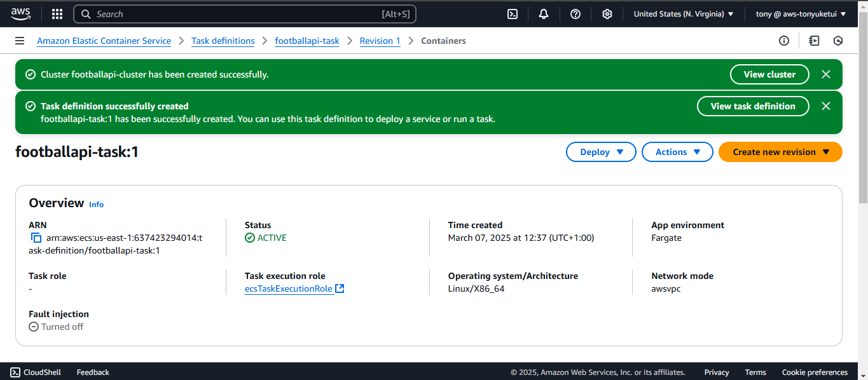The width and height of the screenshot is (868, 380).
Task: Open the Terms footer link
Action: click(x=755, y=372)
